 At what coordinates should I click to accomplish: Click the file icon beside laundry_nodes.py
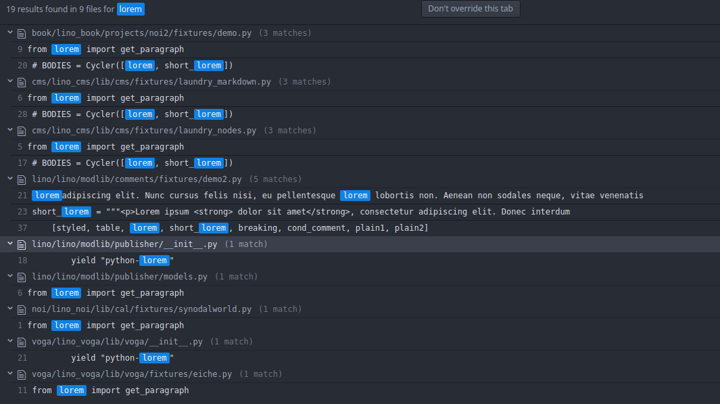21,131
